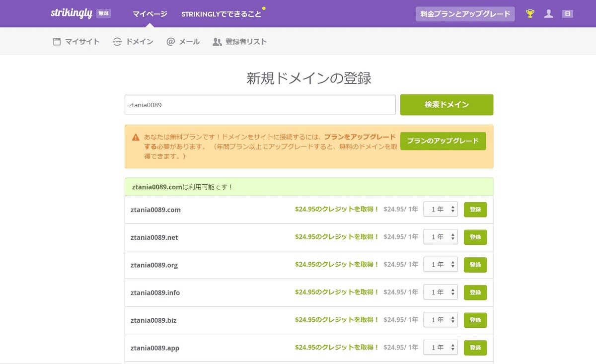Register ztania0089.com with its 登録 button
Screen dimensions: 596x364
(475, 209)
